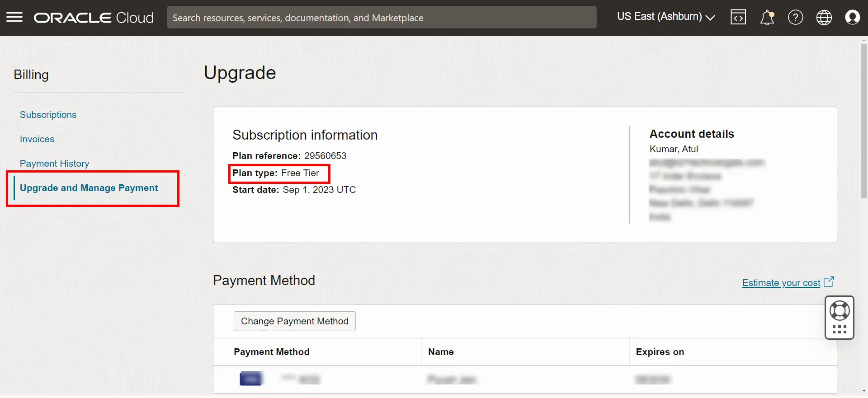Open Invoices in the Billing sidebar

[x=37, y=139]
